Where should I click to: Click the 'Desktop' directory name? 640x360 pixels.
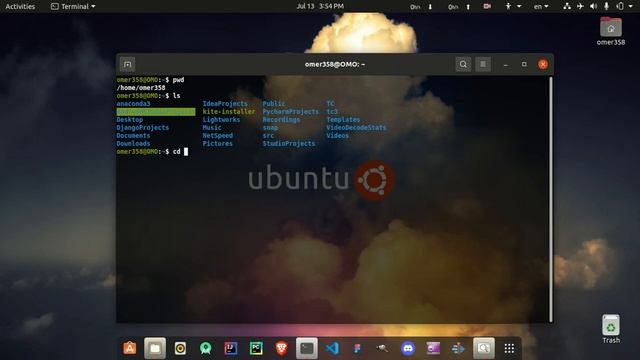click(130, 120)
